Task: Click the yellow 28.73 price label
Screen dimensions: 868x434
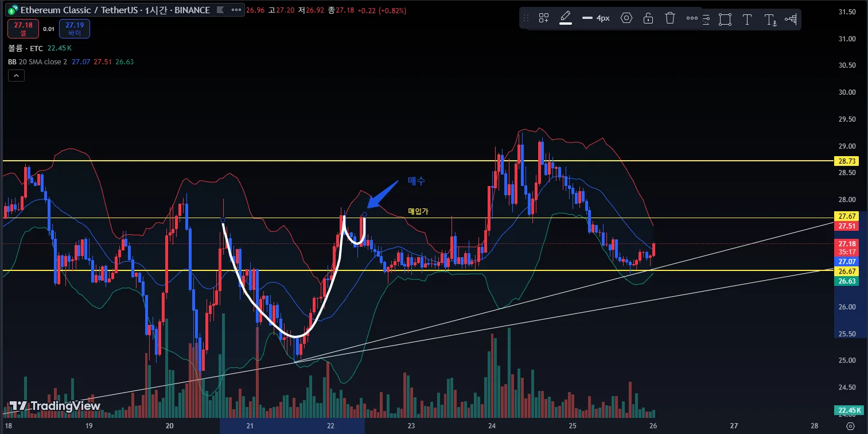Action: [846, 161]
